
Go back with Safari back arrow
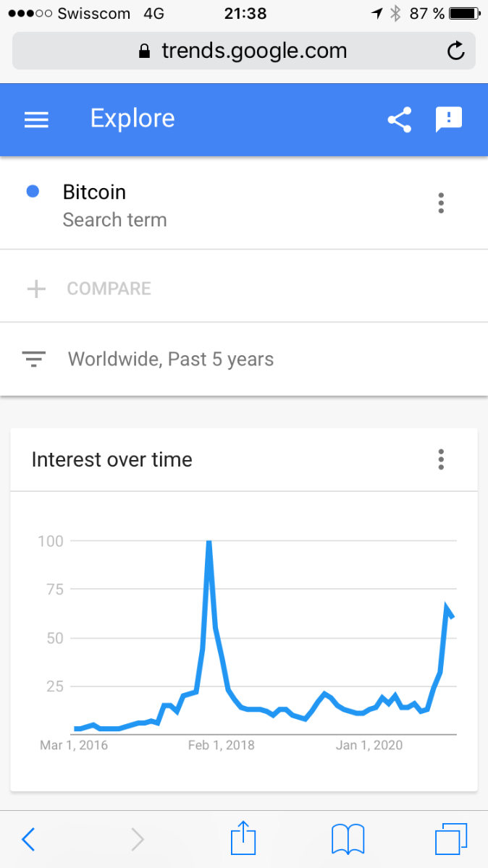tap(28, 839)
